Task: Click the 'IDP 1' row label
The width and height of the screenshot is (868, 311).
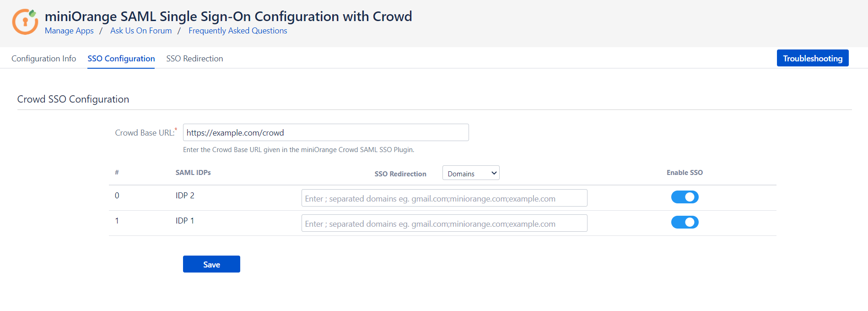Action: click(185, 221)
